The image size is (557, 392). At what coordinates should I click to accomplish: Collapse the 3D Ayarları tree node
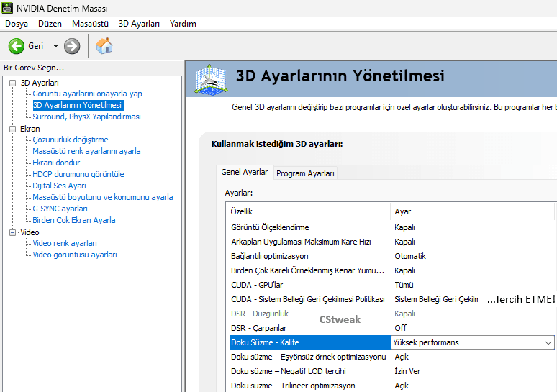12,83
